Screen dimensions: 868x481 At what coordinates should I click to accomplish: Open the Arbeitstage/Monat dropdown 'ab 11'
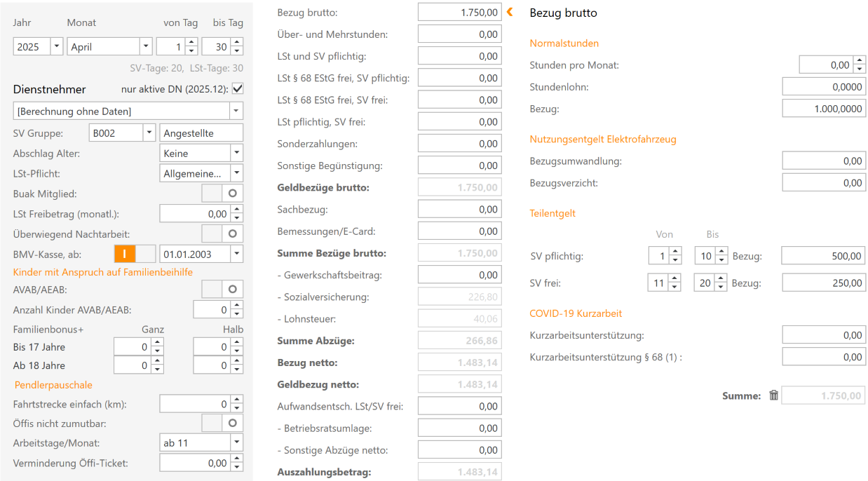point(237,442)
